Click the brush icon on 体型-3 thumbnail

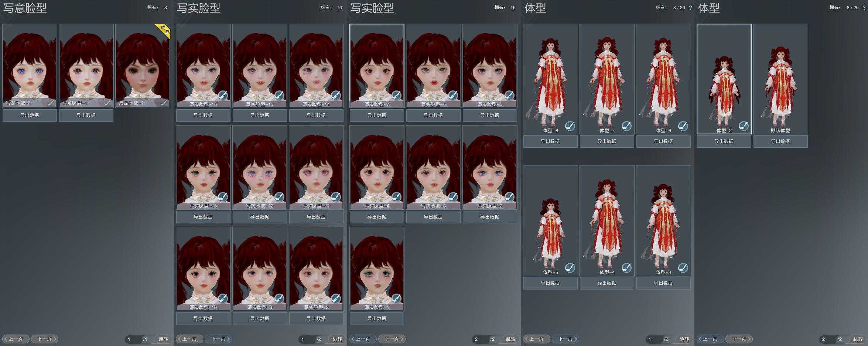click(683, 268)
